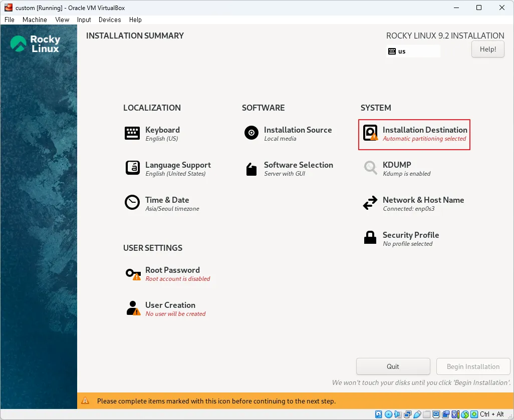The width and height of the screenshot is (514, 420).
Task: Minimize the VirtualBox window
Action: click(x=456, y=8)
